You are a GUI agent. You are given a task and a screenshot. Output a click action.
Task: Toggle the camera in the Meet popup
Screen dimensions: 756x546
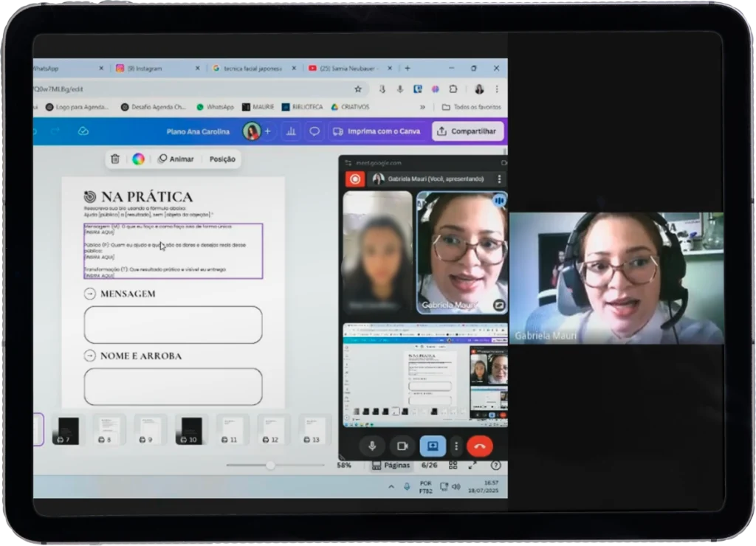tap(402, 446)
